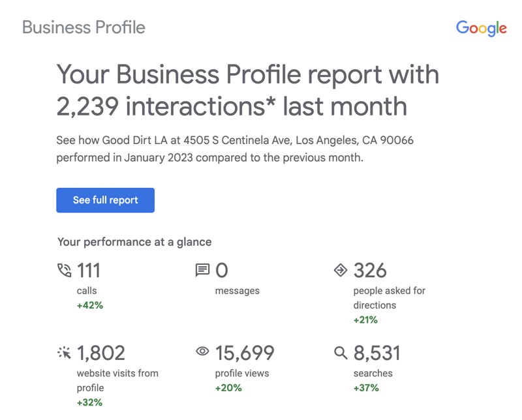522x420 pixels.
Task: Select the 8,531 searches figure
Action: click(x=377, y=353)
